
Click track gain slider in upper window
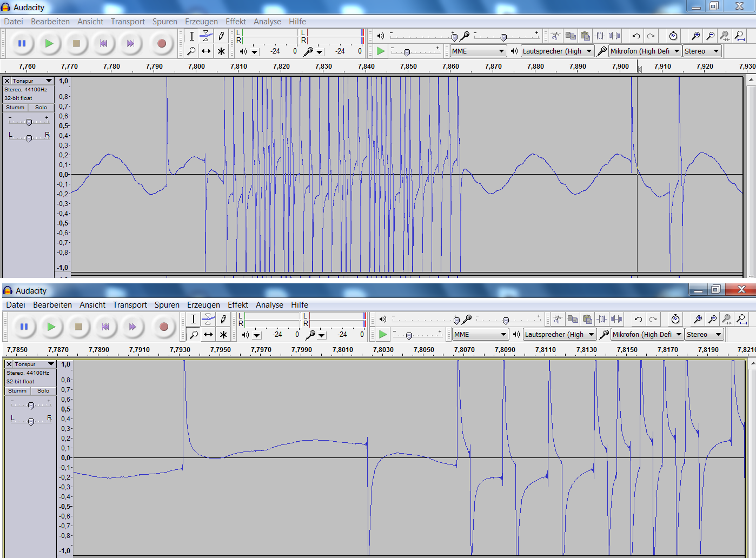(x=29, y=122)
